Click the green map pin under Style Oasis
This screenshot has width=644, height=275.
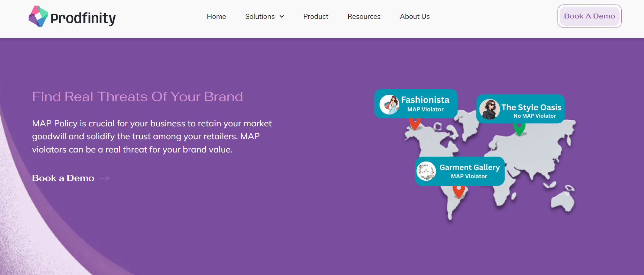point(519,129)
